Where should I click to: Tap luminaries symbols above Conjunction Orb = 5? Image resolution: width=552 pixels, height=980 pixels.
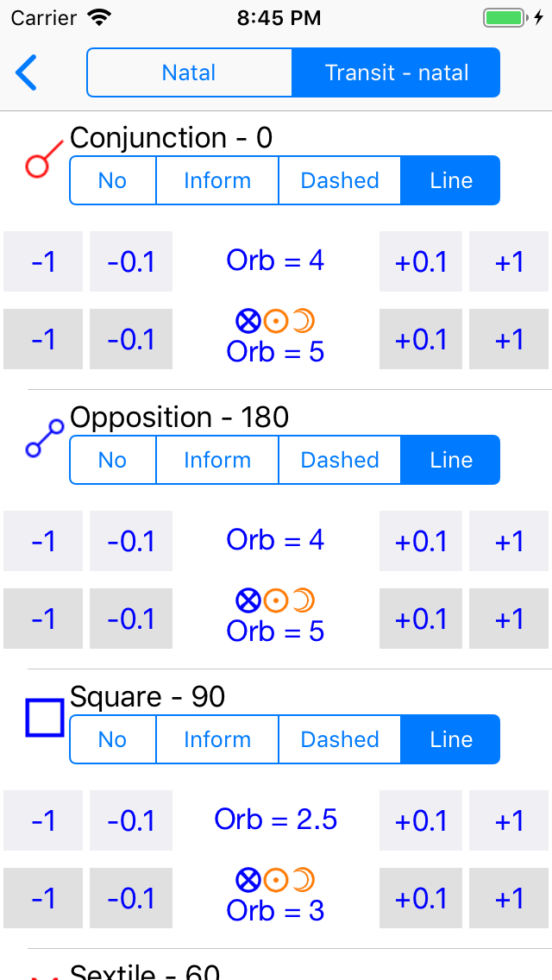pos(275,321)
